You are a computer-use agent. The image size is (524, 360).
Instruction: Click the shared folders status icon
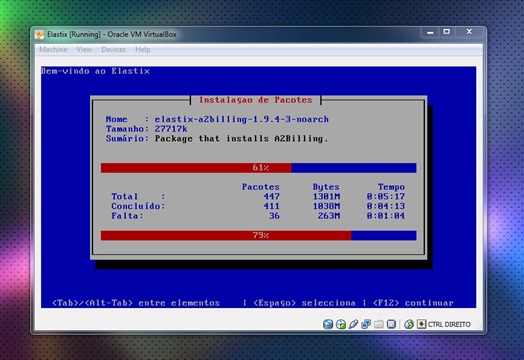[x=379, y=324]
